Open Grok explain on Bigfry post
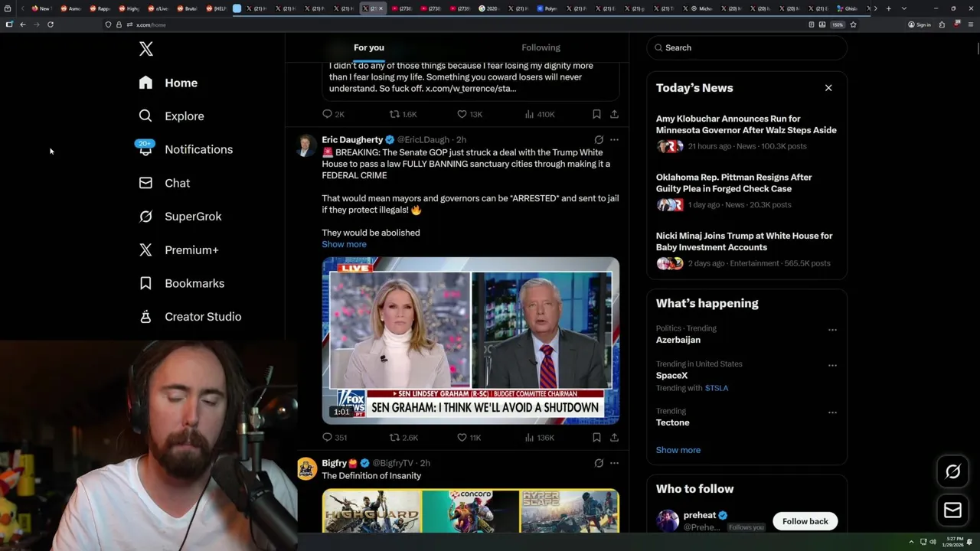980x551 pixels. (599, 463)
